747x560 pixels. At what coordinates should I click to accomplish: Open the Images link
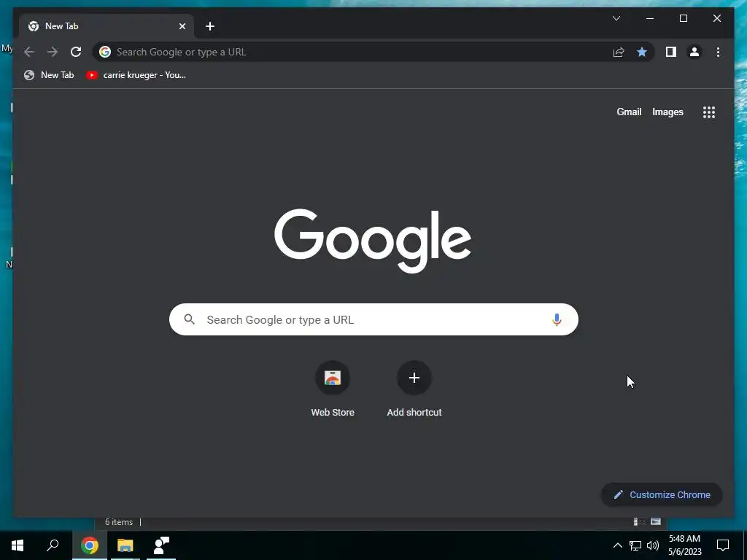point(667,112)
